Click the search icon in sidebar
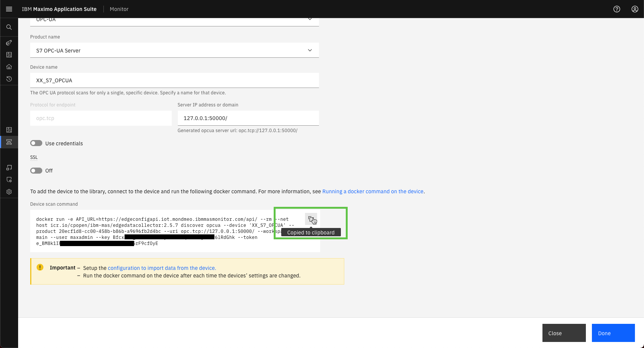Viewport: 644px width, 348px height. [x=9, y=27]
